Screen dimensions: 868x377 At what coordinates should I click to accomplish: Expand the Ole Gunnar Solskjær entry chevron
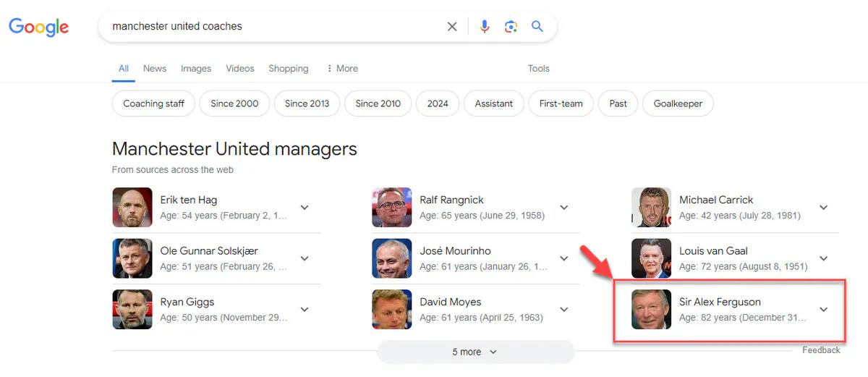tap(305, 258)
